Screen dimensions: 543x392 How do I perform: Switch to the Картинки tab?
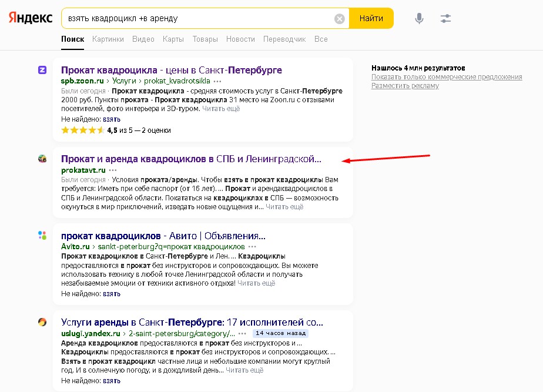(108, 39)
